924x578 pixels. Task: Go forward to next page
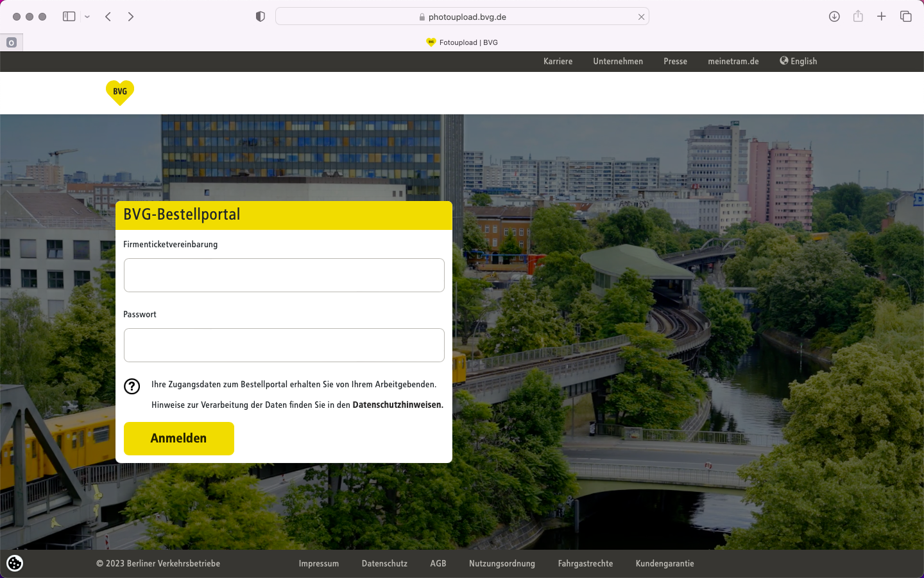(x=131, y=17)
